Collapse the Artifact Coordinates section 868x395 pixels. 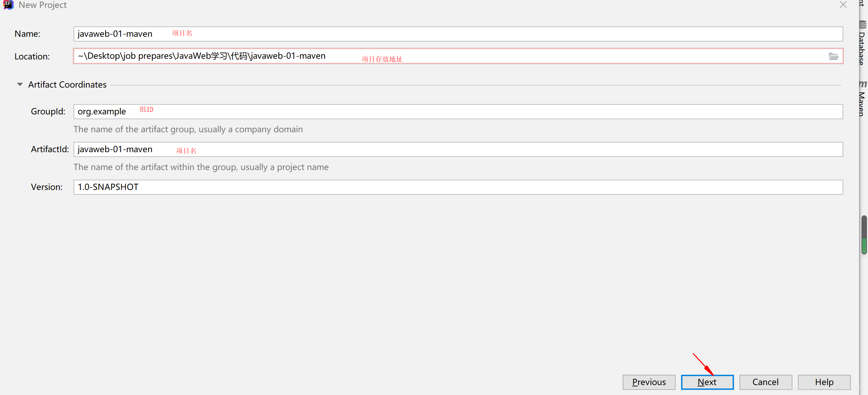point(20,84)
